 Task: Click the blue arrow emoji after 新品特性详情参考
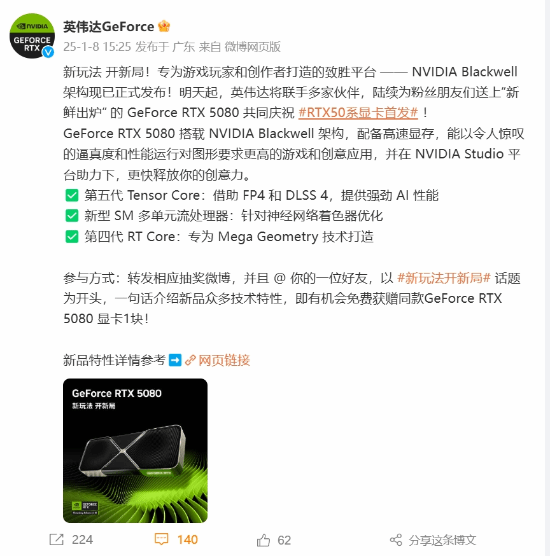click(x=175, y=360)
